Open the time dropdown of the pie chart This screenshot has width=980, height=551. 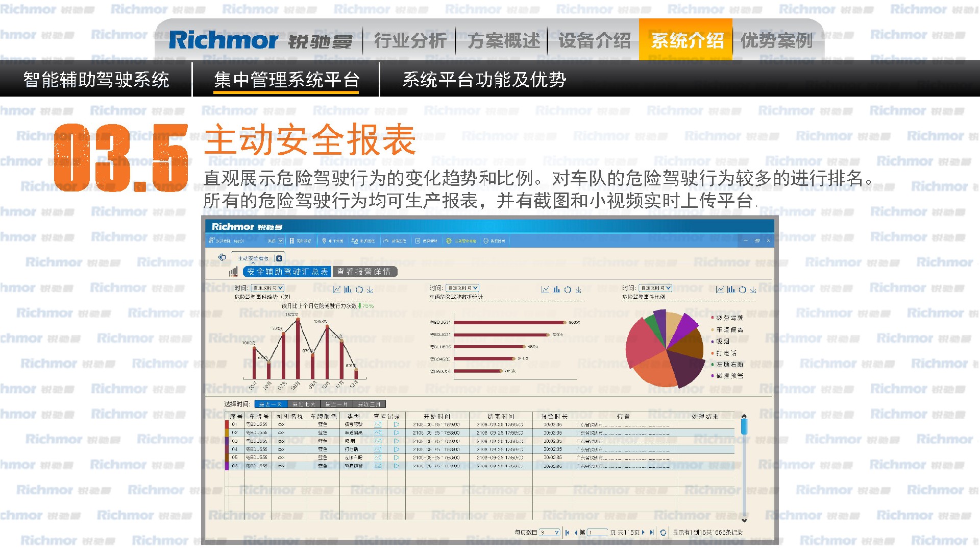point(655,288)
